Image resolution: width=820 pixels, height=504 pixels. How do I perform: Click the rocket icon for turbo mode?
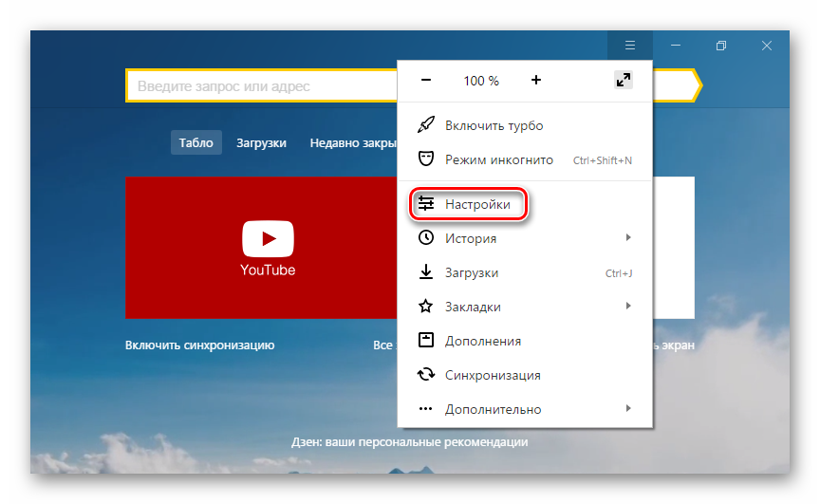pyautogui.click(x=426, y=125)
